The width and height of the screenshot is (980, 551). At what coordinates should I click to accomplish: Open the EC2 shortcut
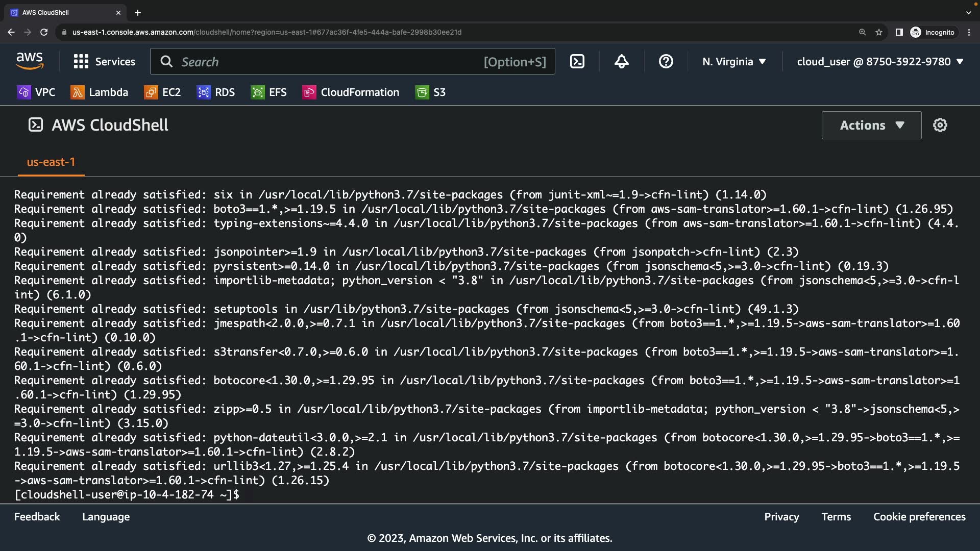tap(163, 92)
